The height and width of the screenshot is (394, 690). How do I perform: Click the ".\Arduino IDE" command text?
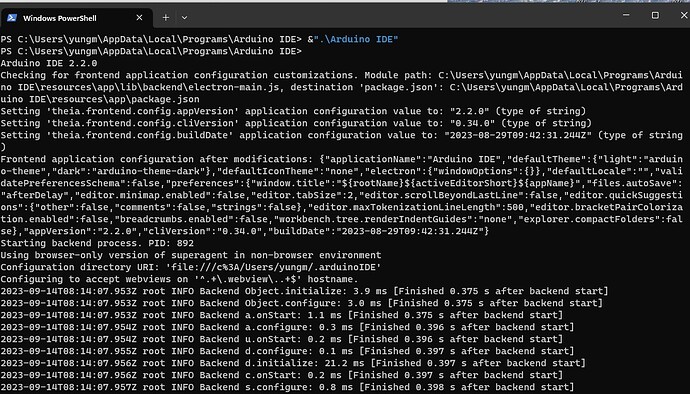pyautogui.click(x=356, y=39)
